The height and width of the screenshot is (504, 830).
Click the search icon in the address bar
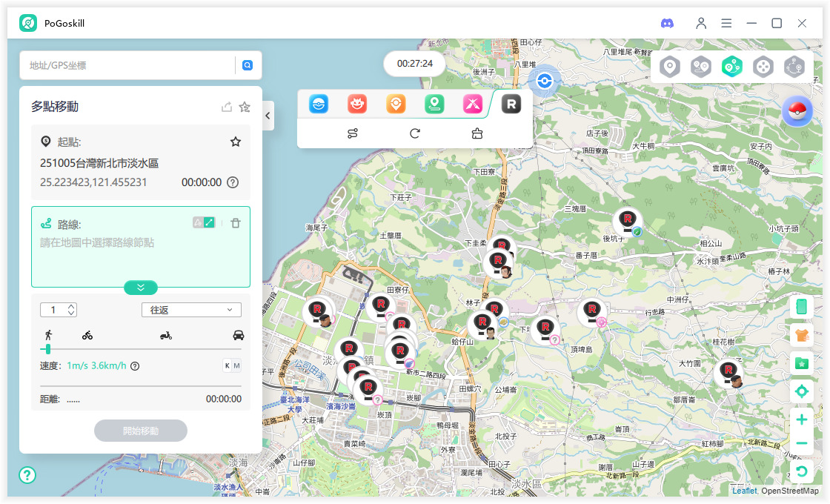pyautogui.click(x=248, y=65)
